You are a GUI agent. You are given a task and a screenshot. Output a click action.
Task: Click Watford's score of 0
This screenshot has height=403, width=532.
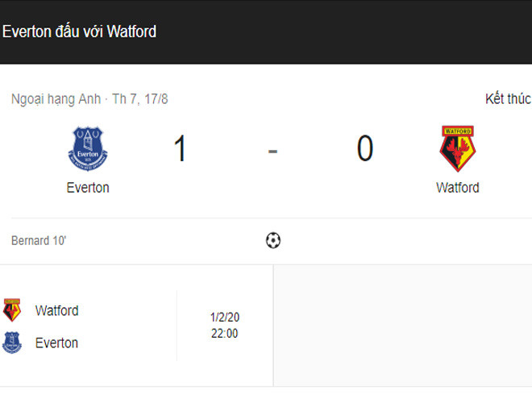click(365, 149)
